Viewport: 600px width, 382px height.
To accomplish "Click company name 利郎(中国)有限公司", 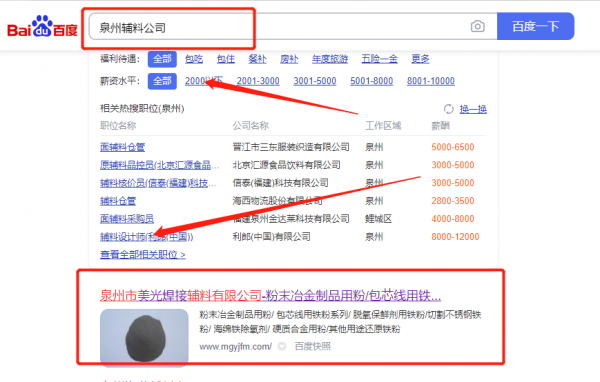I will 271,237.
